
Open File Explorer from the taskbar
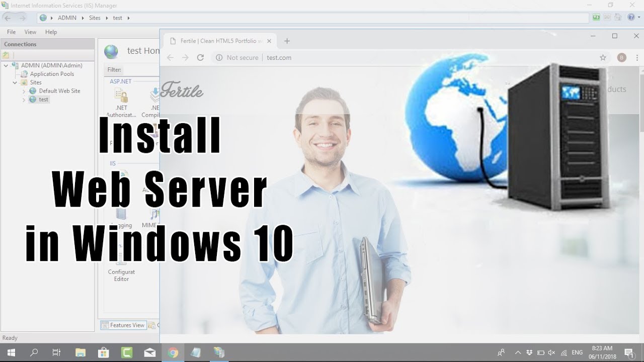[x=80, y=352]
